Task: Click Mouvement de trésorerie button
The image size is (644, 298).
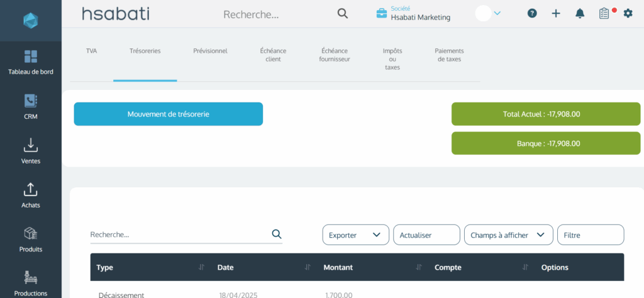Action: pyautogui.click(x=168, y=114)
